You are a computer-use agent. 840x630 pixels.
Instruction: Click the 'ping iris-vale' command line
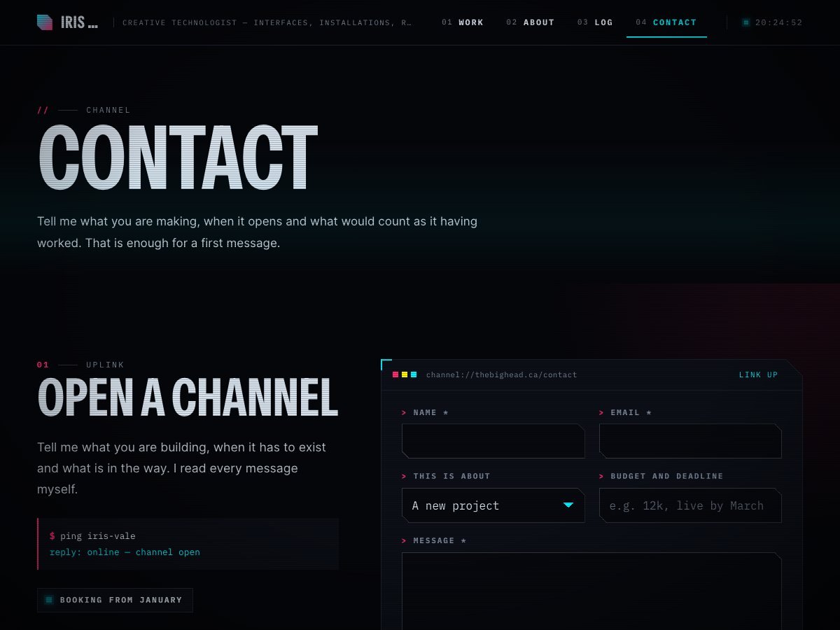tap(92, 536)
